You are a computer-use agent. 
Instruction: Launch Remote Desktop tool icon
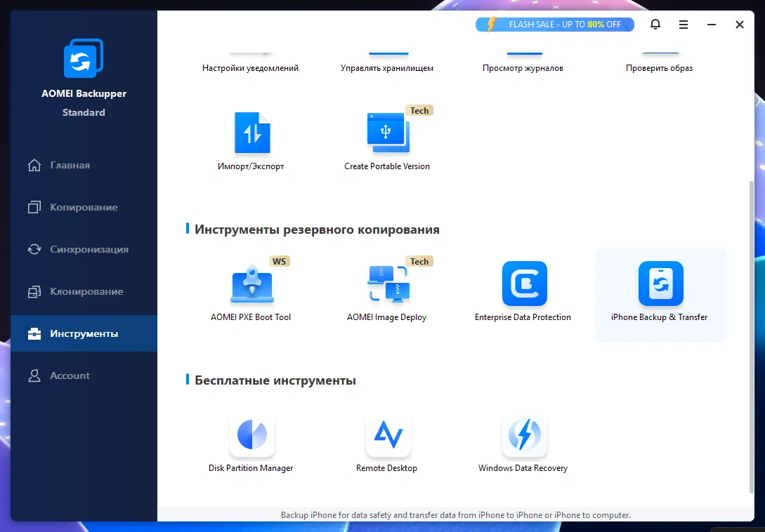(x=388, y=434)
